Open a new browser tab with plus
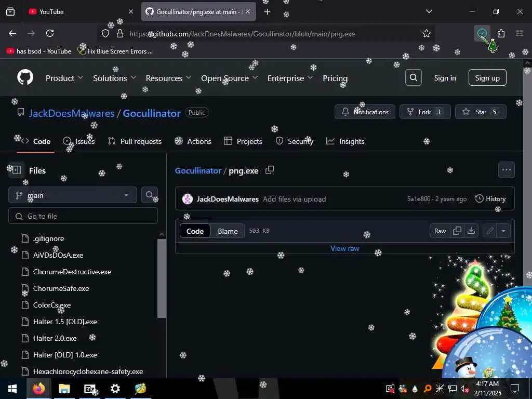Screen dimensions: 532x399 pyautogui.click(x=268, y=11)
